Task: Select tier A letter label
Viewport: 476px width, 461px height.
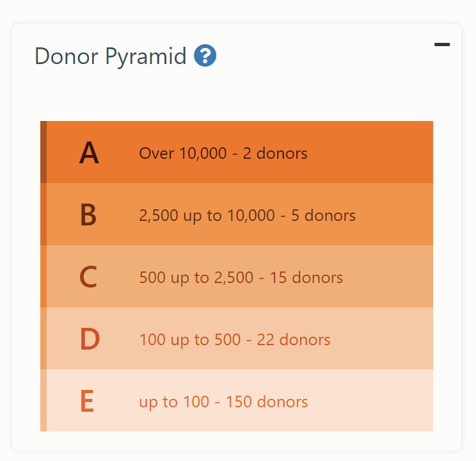Action: coord(89,152)
